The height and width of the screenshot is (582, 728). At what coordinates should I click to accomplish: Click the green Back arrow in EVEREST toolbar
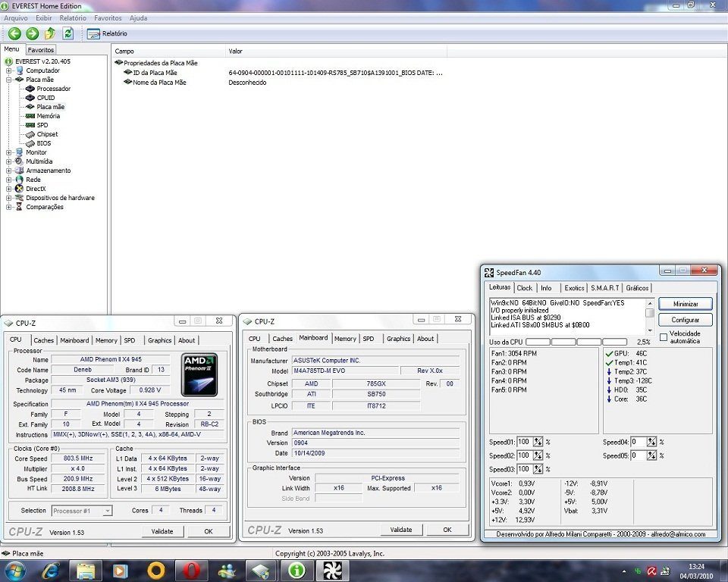pyautogui.click(x=15, y=33)
